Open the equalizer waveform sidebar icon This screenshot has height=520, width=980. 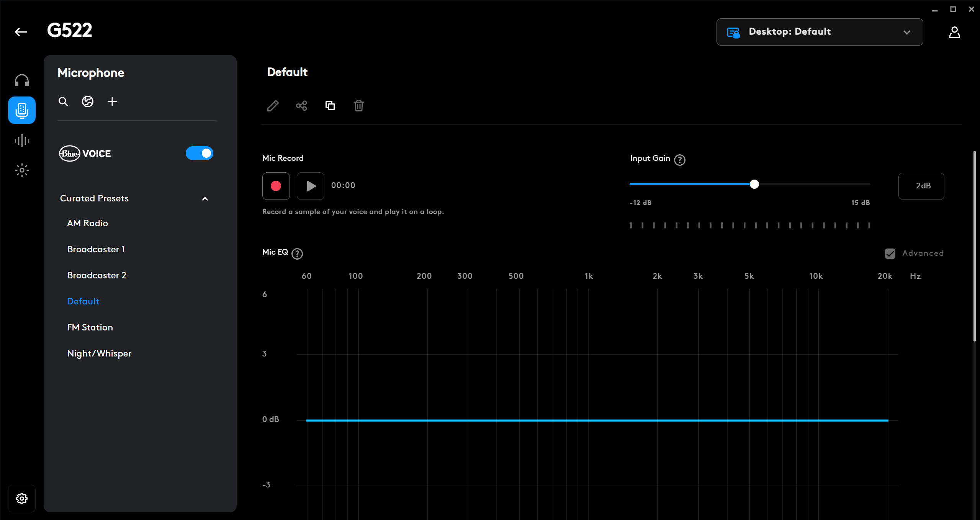pos(22,141)
